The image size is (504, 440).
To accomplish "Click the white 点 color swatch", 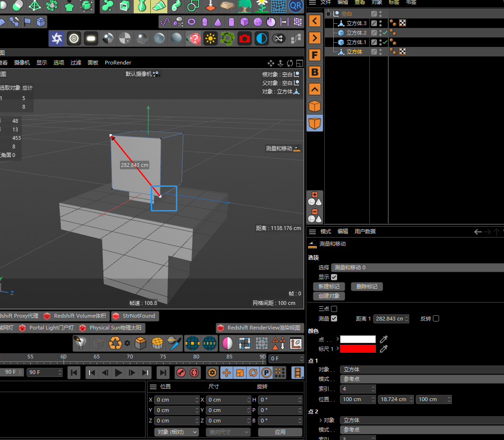I will (x=358, y=339).
